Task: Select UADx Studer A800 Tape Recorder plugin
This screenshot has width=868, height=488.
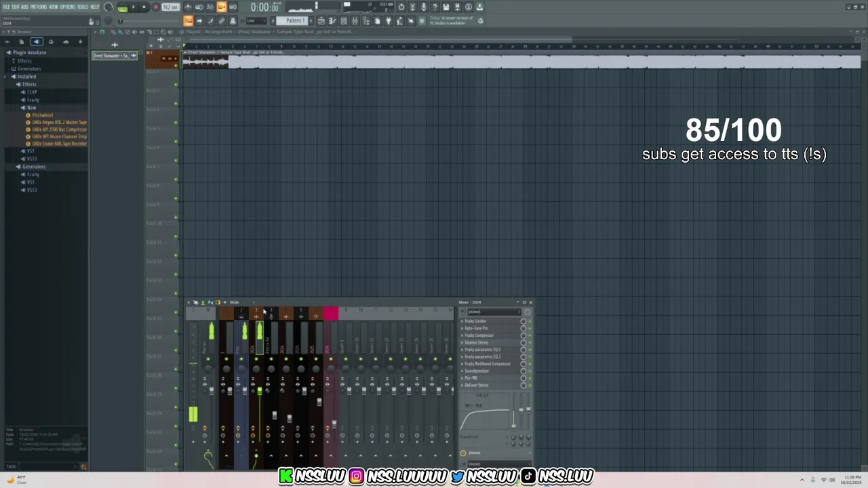Action: 59,144
